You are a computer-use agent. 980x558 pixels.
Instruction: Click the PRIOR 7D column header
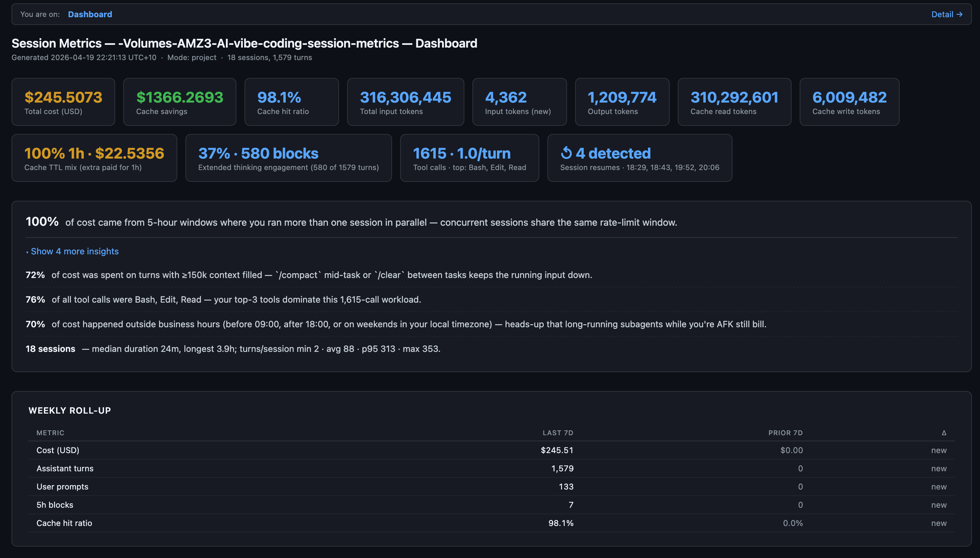tap(785, 433)
